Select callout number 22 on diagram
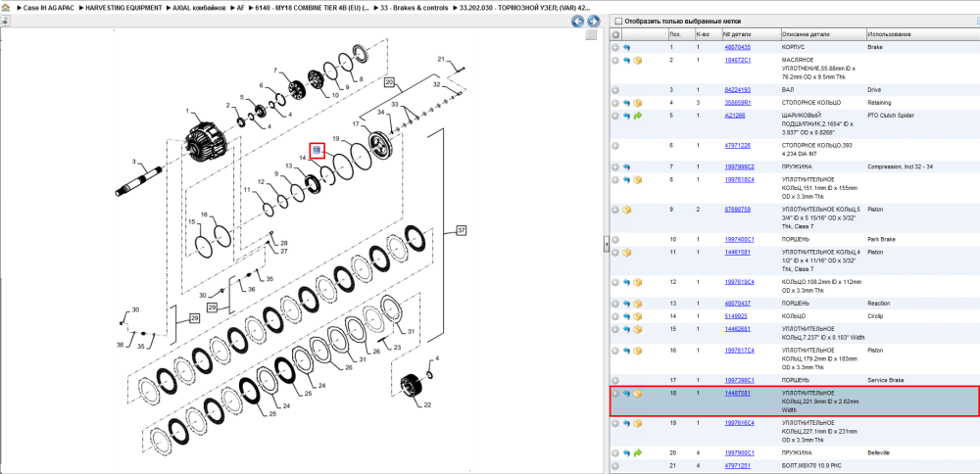The height and width of the screenshot is (474, 980). click(x=427, y=405)
